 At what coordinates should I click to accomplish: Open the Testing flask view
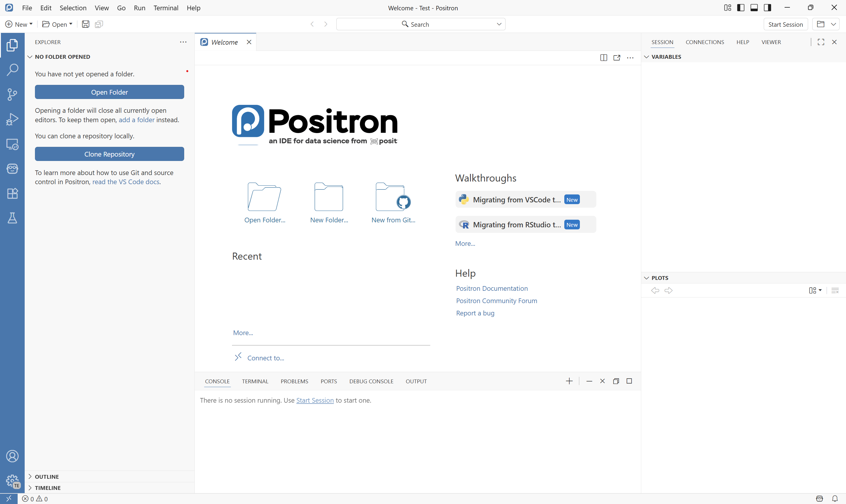pyautogui.click(x=12, y=218)
